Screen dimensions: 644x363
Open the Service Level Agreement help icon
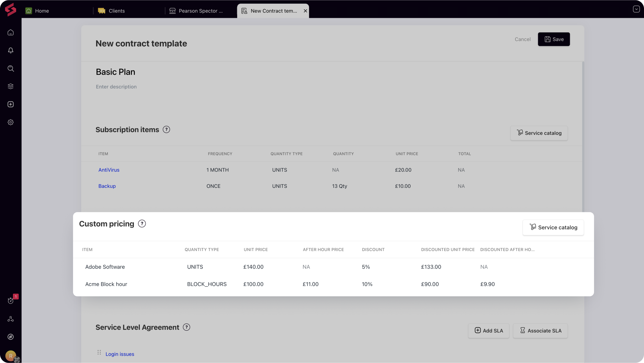click(x=186, y=327)
